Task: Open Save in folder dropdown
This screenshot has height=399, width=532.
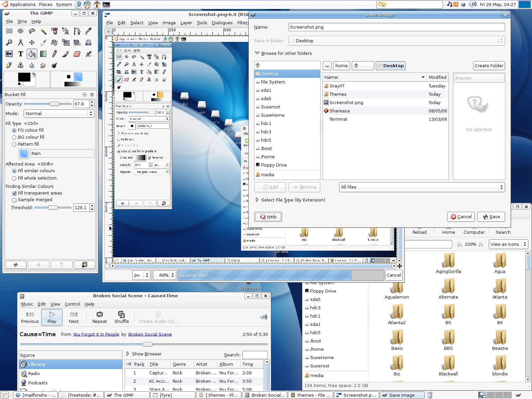Action: tap(397, 41)
